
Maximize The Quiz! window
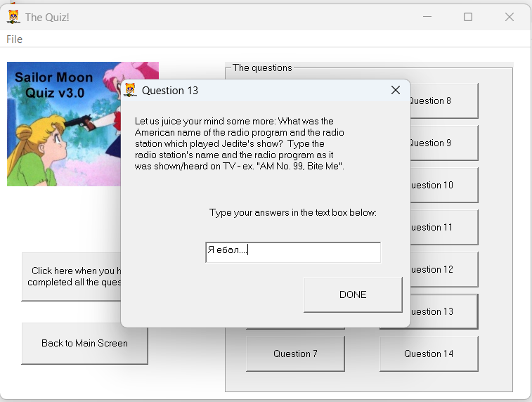coord(468,17)
